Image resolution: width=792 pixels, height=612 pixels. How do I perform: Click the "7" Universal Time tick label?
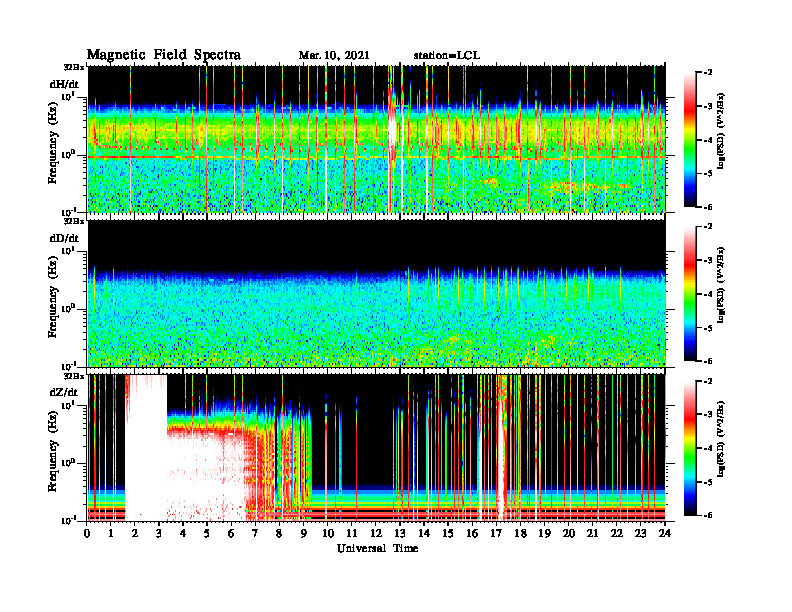255,533
